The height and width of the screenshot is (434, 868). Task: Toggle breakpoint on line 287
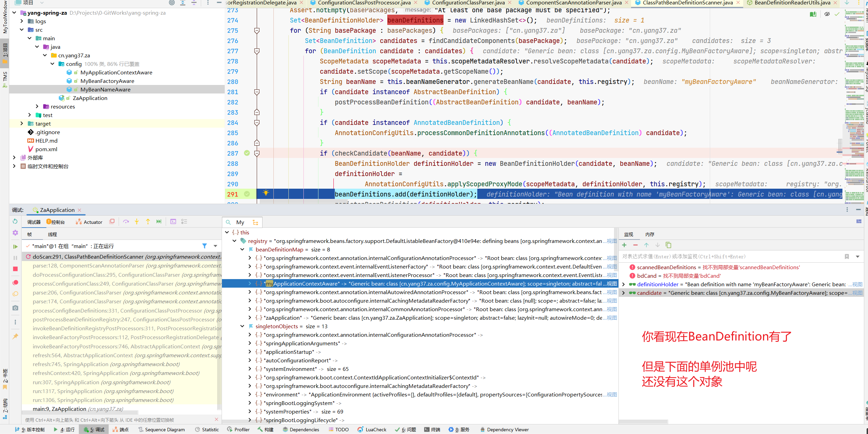pyautogui.click(x=247, y=153)
